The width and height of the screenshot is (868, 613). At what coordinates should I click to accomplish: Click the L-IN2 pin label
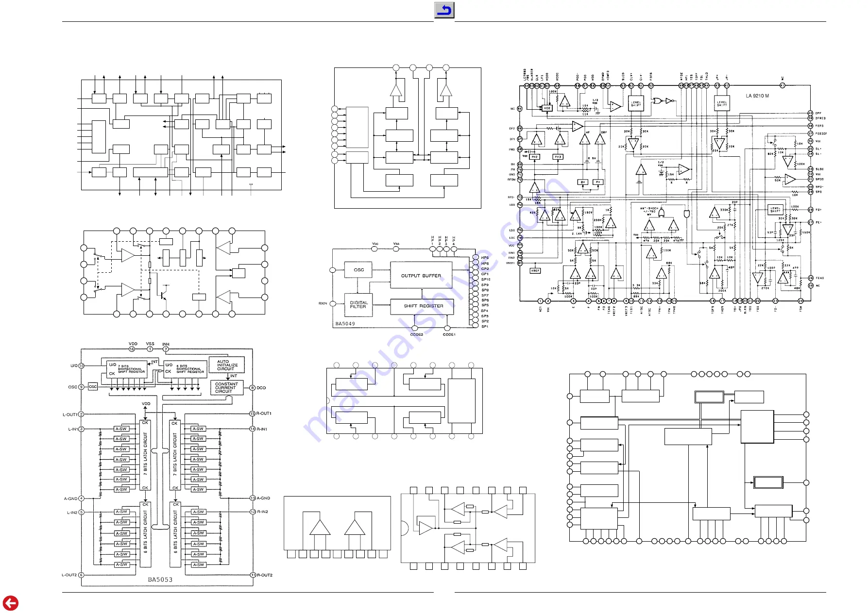coord(72,513)
